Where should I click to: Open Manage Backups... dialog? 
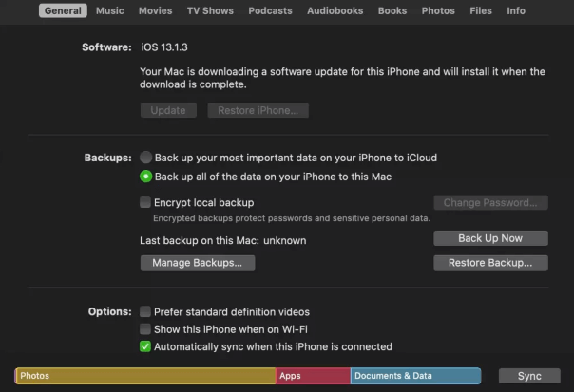(198, 263)
